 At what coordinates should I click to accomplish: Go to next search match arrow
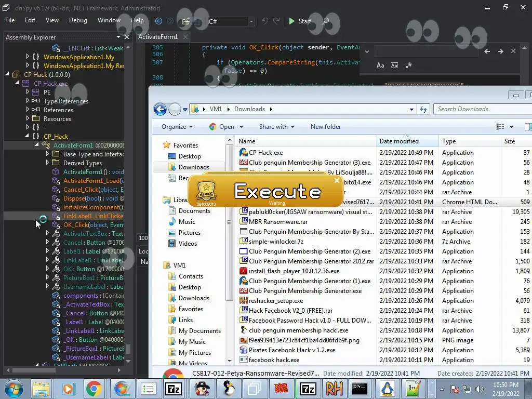(500, 51)
